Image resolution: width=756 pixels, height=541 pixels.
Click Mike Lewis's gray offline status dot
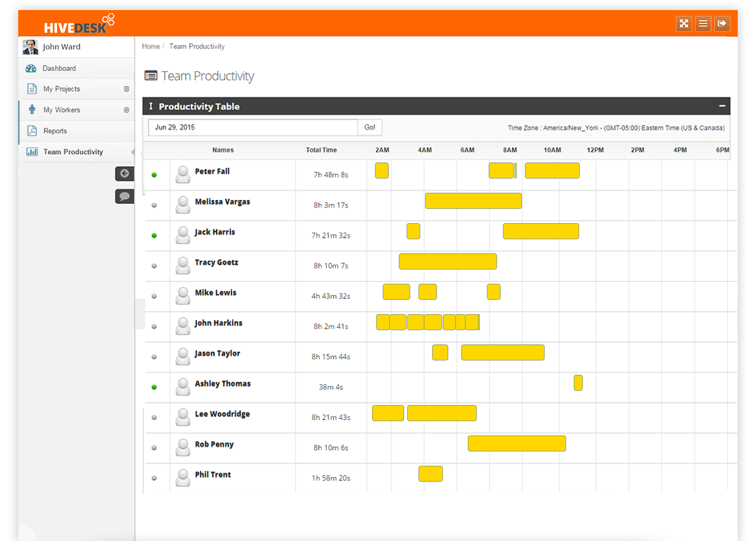[154, 297]
